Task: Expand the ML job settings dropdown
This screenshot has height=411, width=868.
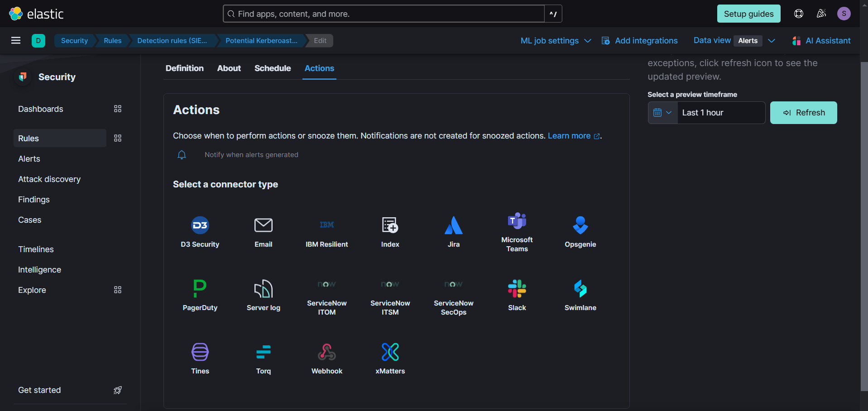Action: [556, 41]
